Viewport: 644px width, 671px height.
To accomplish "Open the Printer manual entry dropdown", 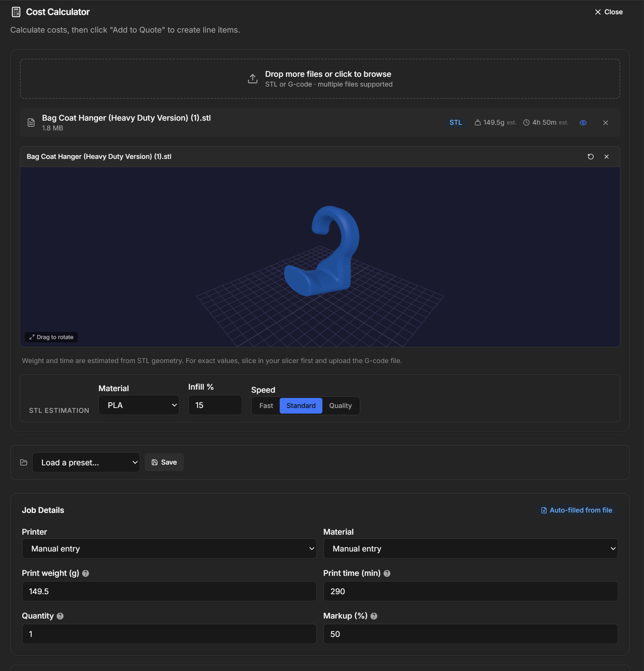I will (x=169, y=548).
